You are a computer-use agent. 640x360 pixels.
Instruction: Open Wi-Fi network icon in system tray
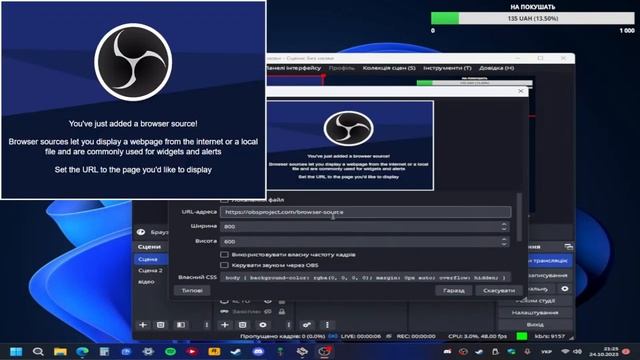pyautogui.click(x=565, y=351)
